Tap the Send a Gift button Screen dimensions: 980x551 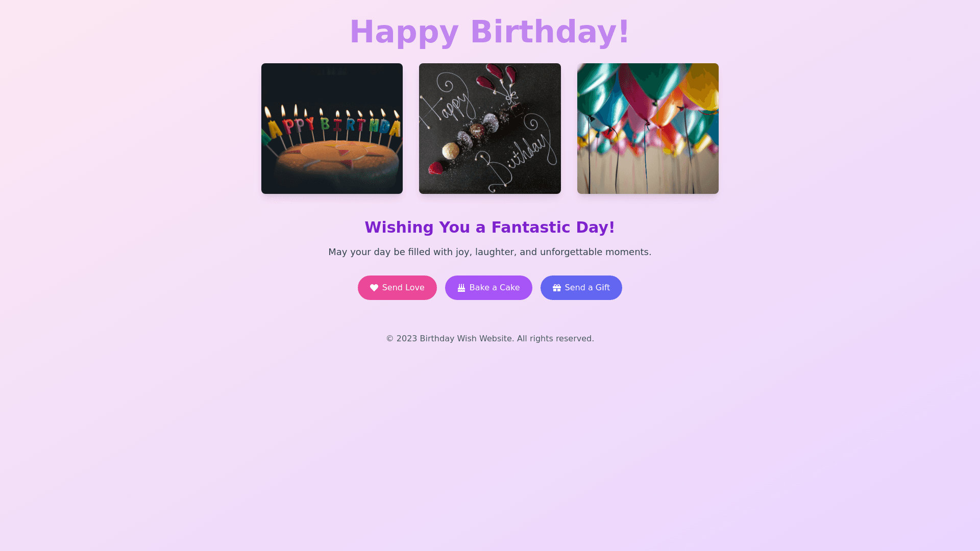[x=581, y=288]
